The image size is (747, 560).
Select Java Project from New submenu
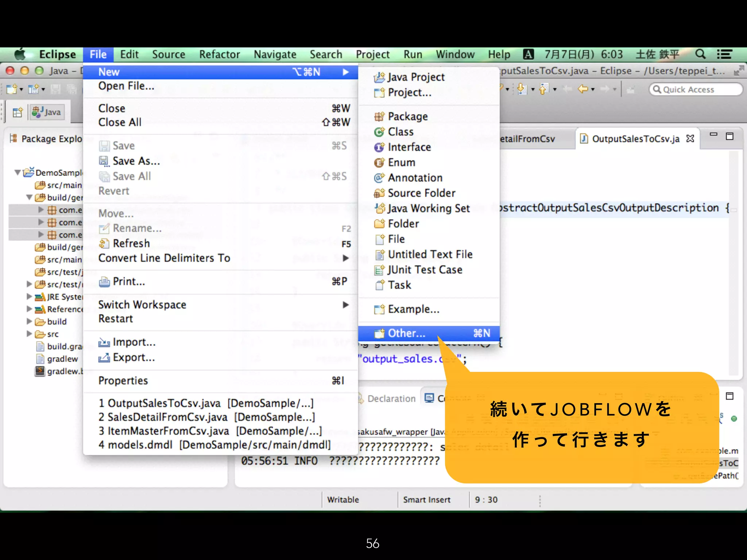point(415,77)
